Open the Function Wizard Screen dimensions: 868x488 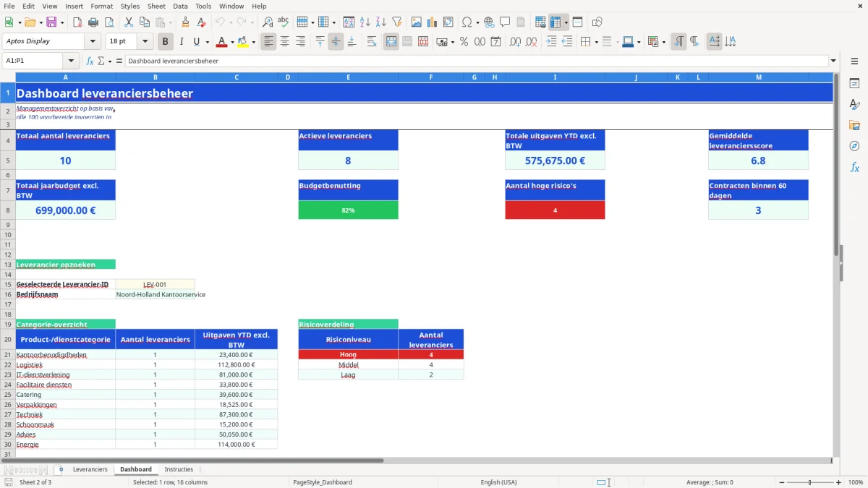[x=90, y=61]
